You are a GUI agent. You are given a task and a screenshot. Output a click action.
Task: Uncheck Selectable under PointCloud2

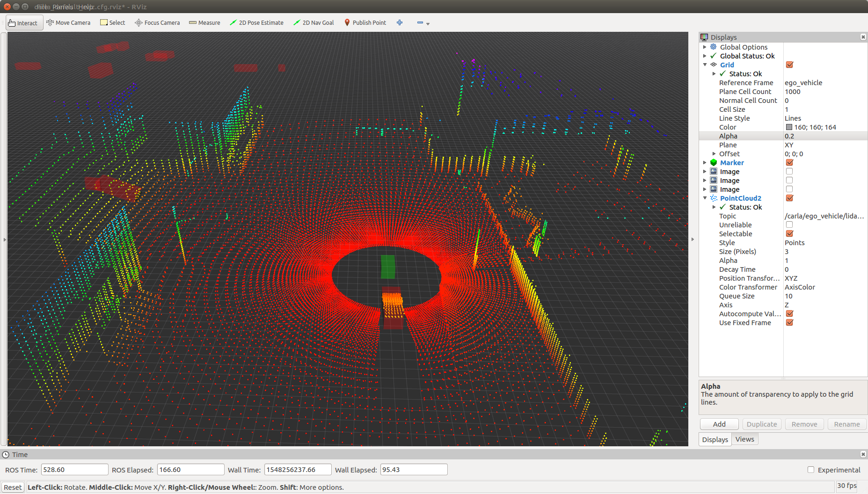pyautogui.click(x=789, y=233)
